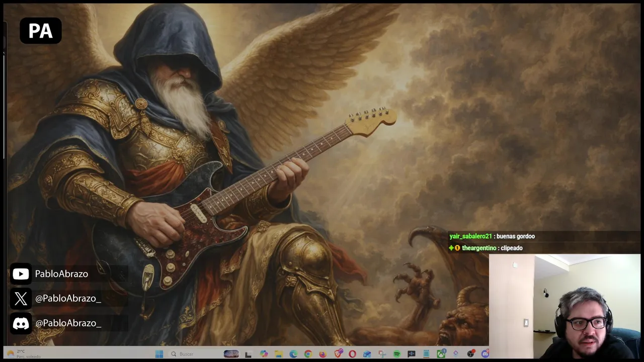Launch Firefox from the taskbar
The width and height of the screenshot is (644, 362).
[323, 354]
